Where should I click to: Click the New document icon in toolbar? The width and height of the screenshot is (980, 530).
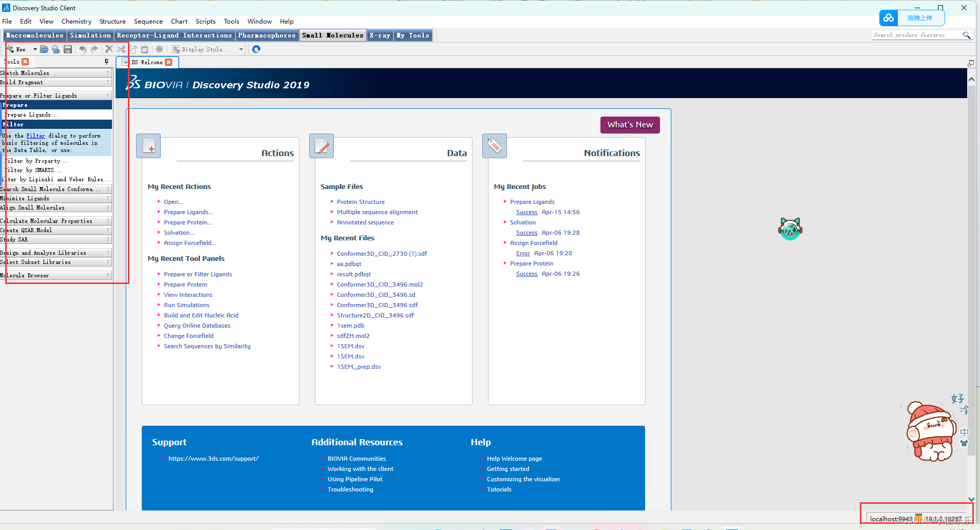point(11,49)
